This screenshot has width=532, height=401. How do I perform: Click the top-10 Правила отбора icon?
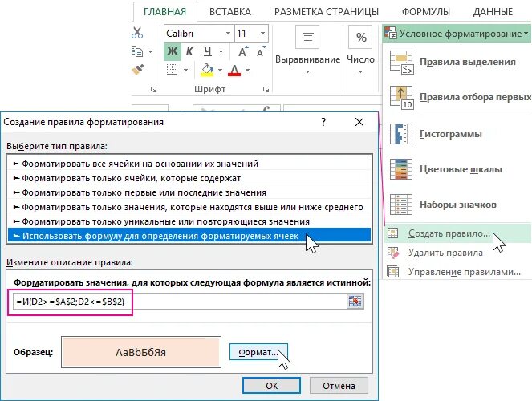(x=401, y=97)
